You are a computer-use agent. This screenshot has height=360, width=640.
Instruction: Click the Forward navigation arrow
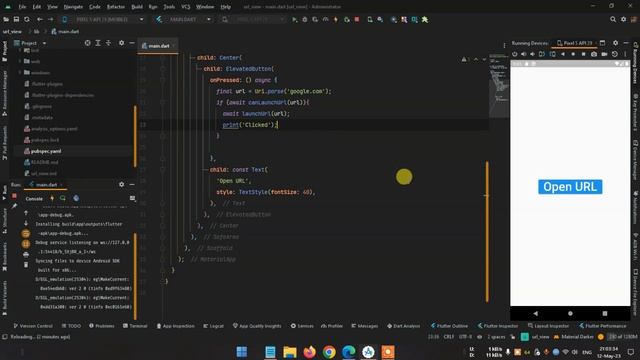50,20
